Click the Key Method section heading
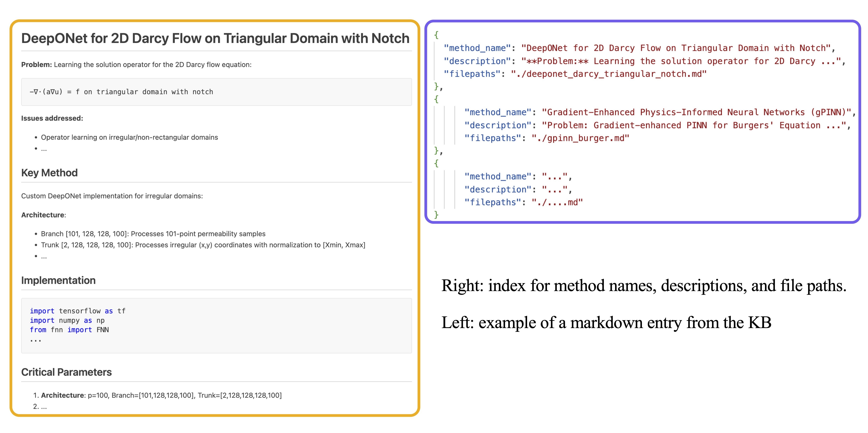The width and height of the screenshot is (868, 433). [49, 173]
